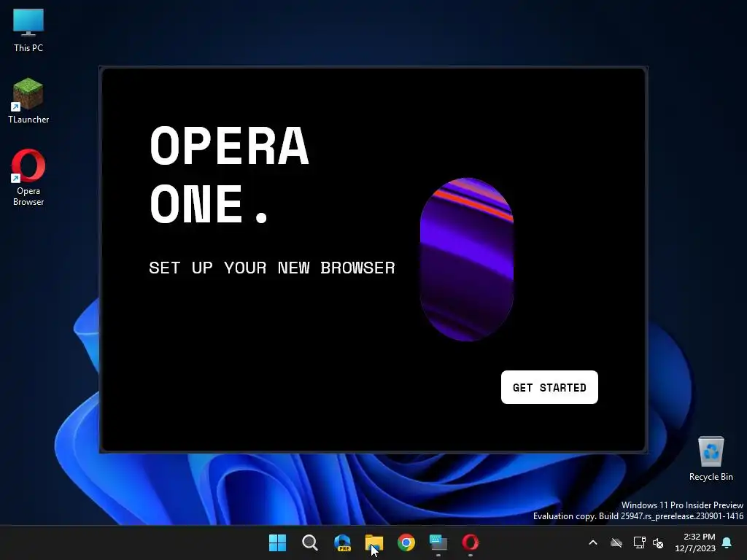Click the GET STARTED button
The width and height of the screenshot is (747, 560).
pos(549,387)
